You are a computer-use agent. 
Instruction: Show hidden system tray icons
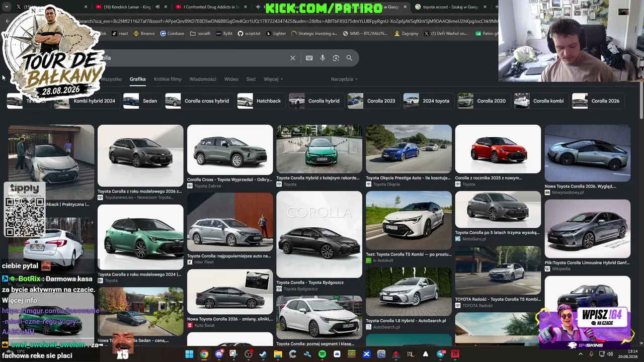(580, 354)
